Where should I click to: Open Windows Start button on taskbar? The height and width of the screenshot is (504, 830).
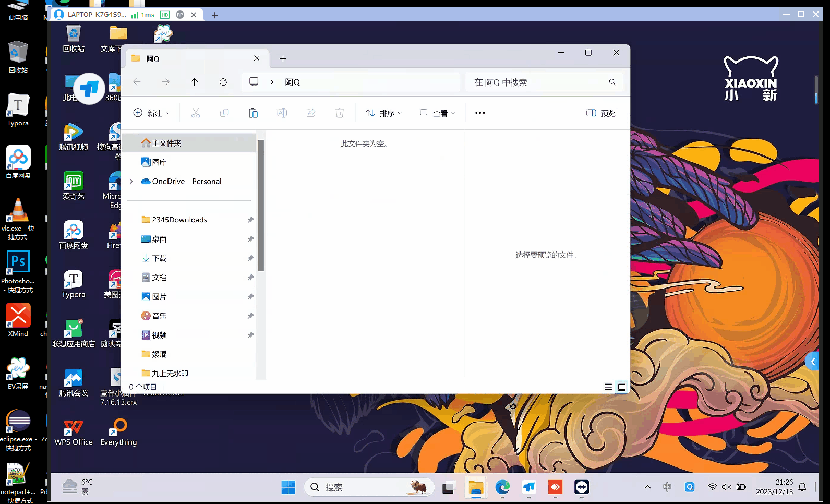coord(288,487)
